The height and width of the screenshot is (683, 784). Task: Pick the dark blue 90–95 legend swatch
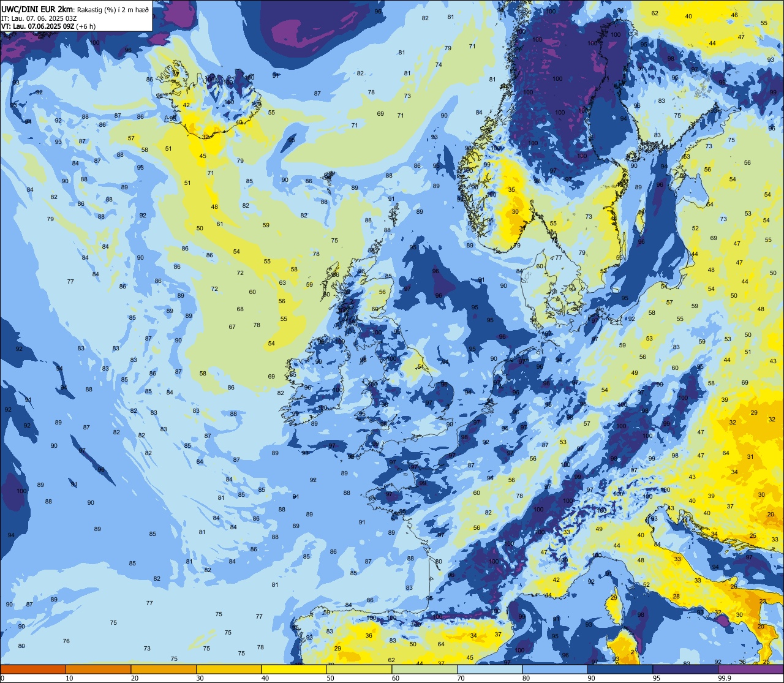click(x=620, y=669)
